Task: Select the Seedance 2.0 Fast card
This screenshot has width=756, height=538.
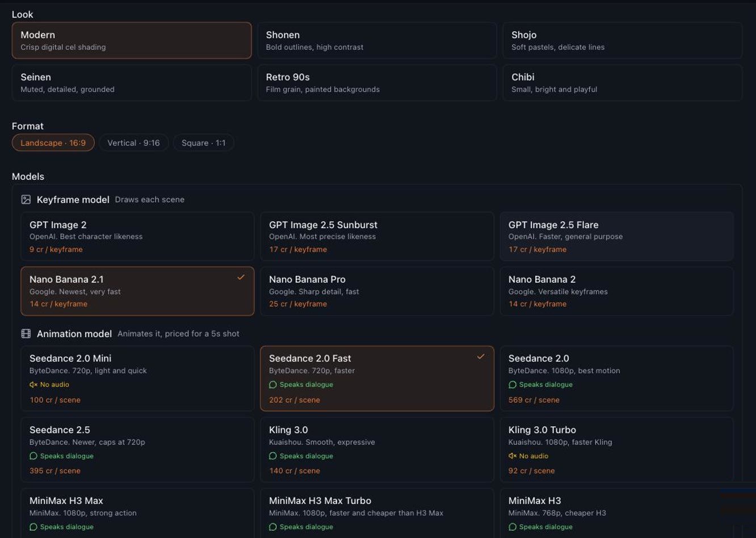Action: coord(377,379)
